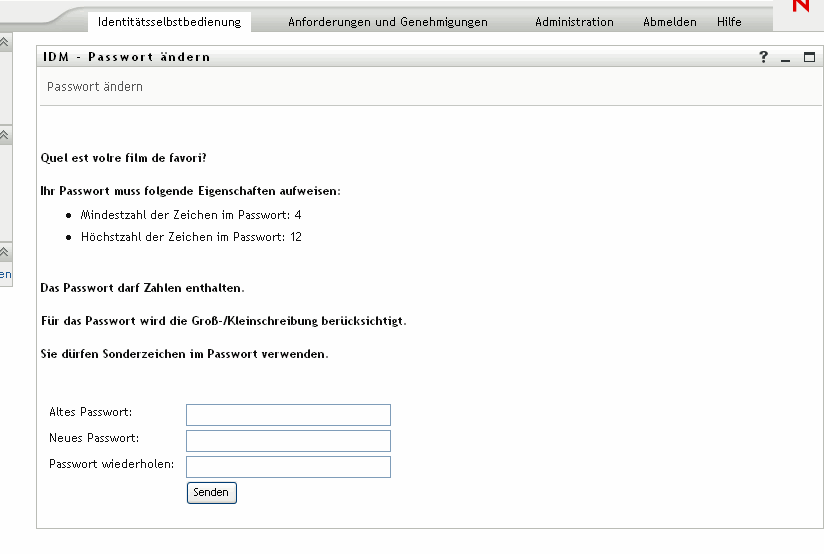Click 'Höchstzahl der Zeichen im Passwort: 12'
This screenshot has height=554, width=824.
tap(191, 237)
